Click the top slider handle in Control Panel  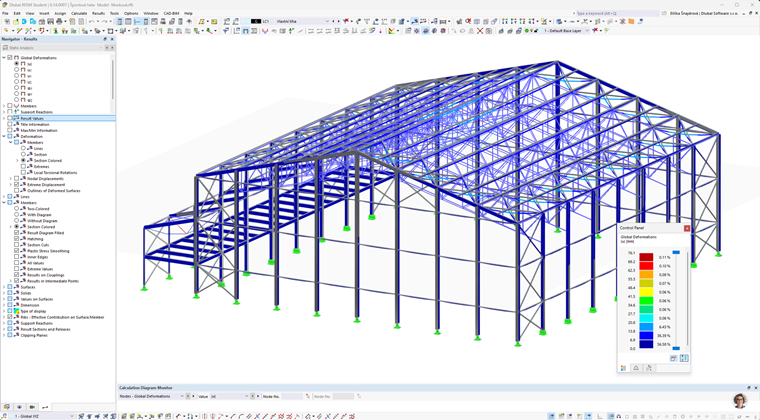click(676, 252)
